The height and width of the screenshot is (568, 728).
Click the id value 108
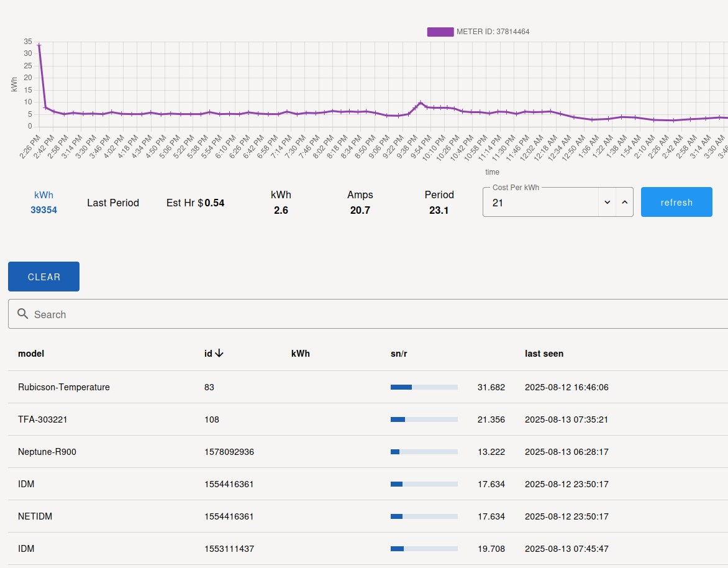coord(212,419)
